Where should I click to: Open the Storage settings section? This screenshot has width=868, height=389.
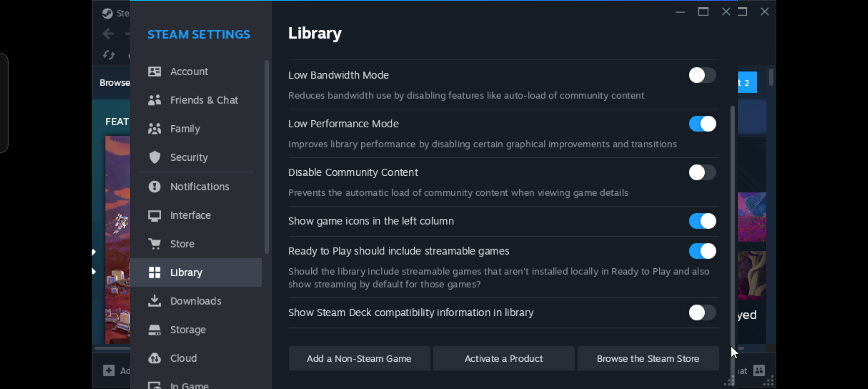(x=188, y=330)
